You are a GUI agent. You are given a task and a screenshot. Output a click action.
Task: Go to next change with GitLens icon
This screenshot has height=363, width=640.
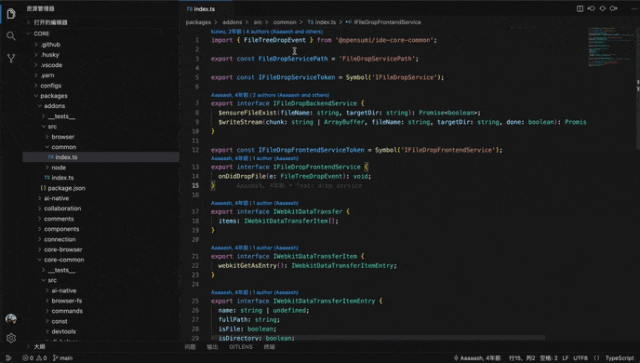[613, 9]
